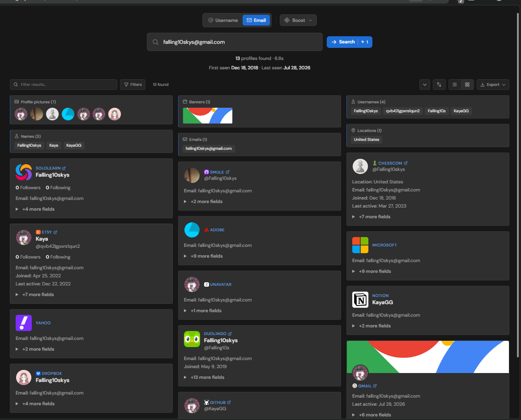Viewport: 521px width, 420px height.
Task: Expand +7 more fields under Etsy
Action: click(x=38, y=294)
